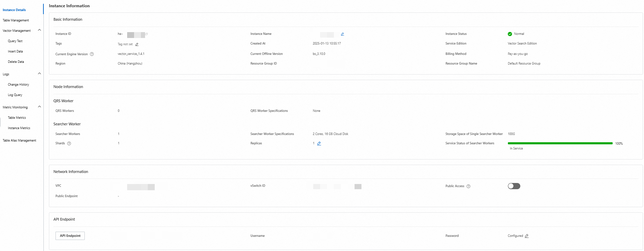View Change History logs

pyautogui.click(x=18, y=85)
